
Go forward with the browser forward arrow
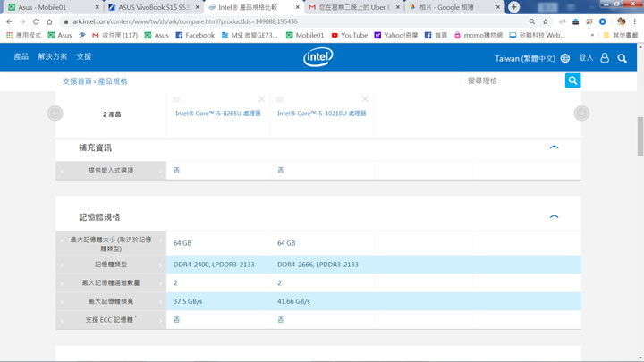pos(22,21)
